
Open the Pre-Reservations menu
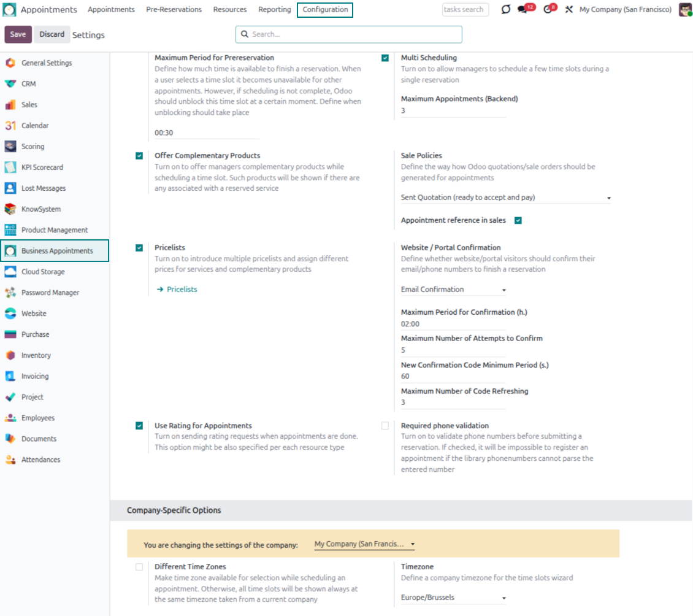tap(174, 10)
